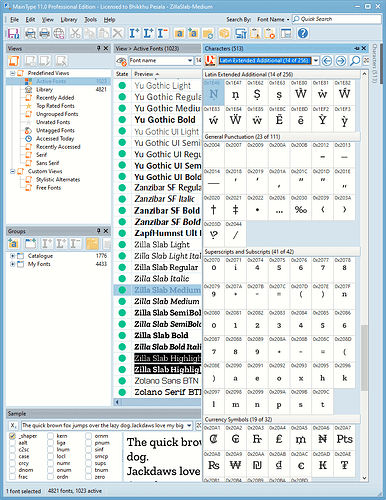The image size is (386, 500).
Task: Select the Library view
Action: click(44, 90)
